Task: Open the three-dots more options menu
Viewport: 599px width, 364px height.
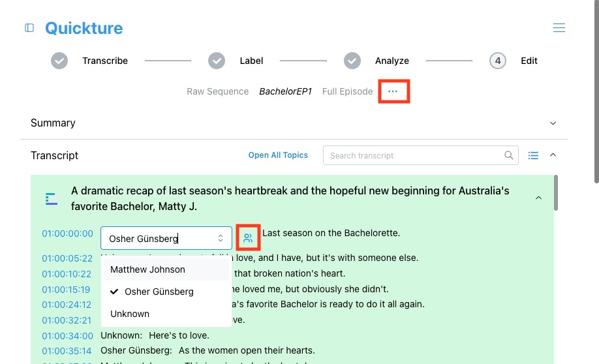Action: point(393,91)
